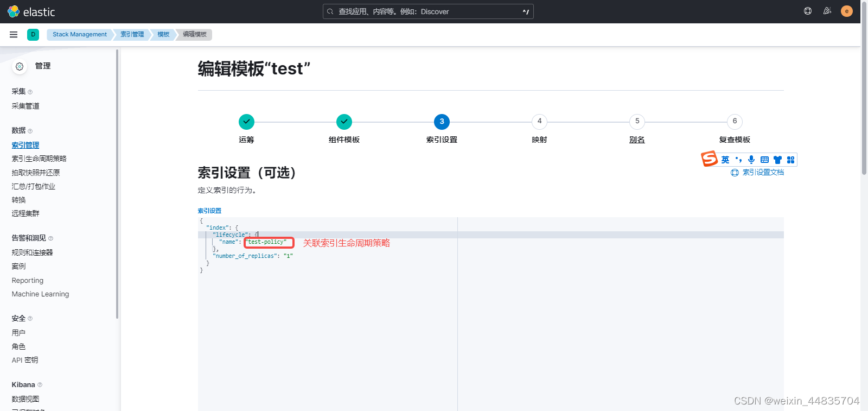Screen dimensions: 868x411
Task: Click the "number_of_replicas" line in editor
Action: pos(253,256)
